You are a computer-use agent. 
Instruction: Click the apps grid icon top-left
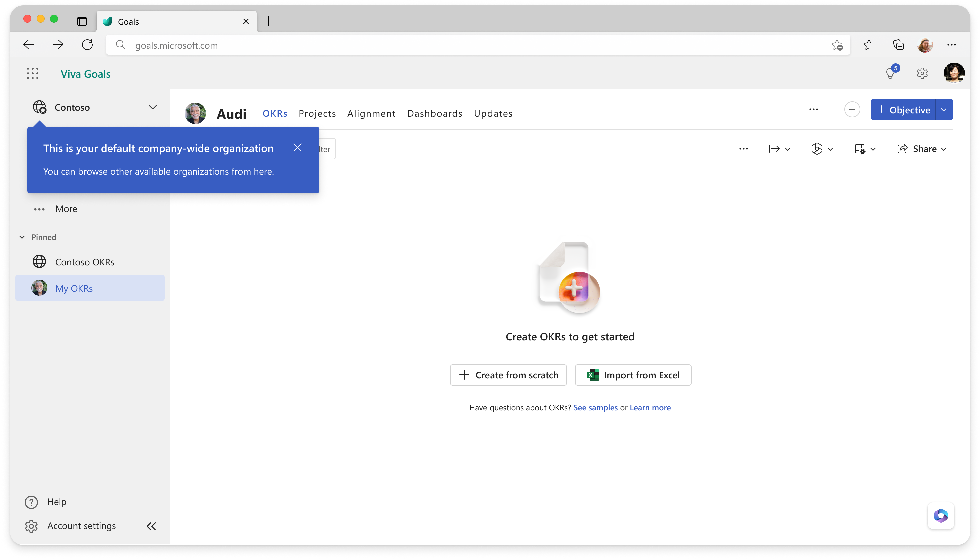[x=33, y=73]
